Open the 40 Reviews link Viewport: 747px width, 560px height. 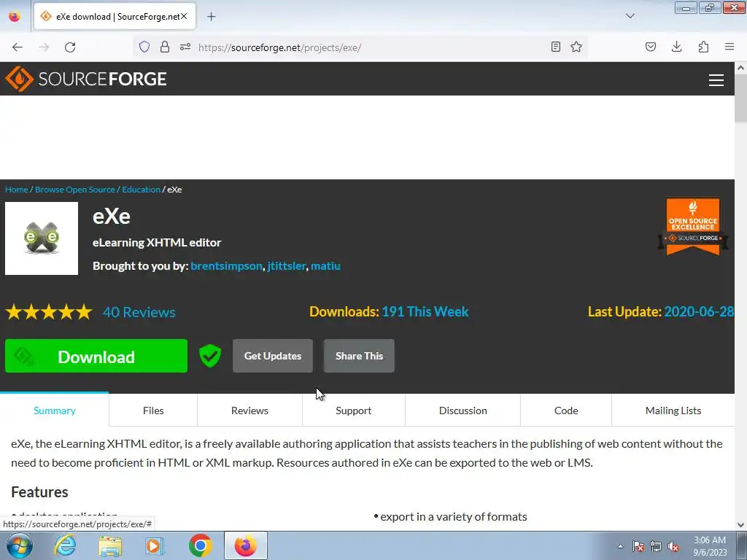(139, 312)
